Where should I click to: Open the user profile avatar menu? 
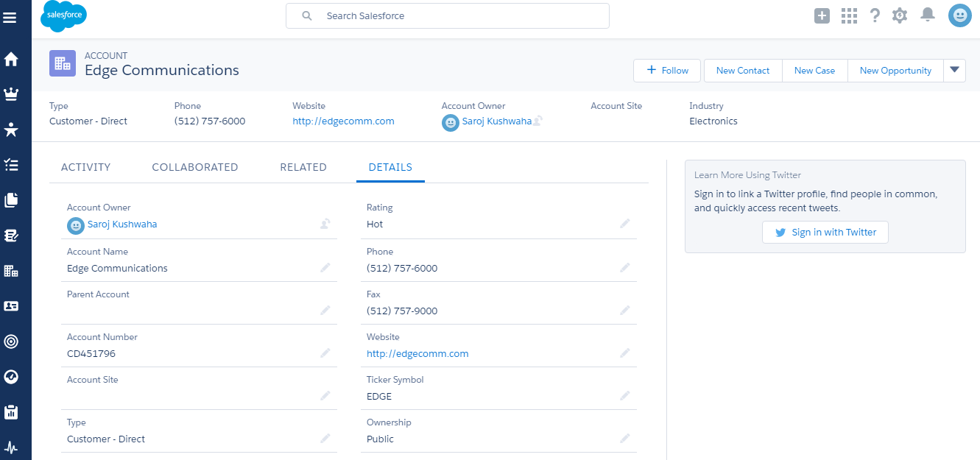(959, 15)
